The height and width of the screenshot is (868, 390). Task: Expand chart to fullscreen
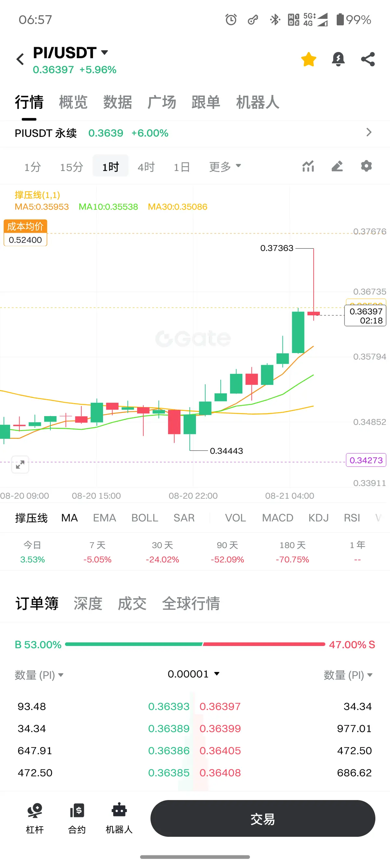(20, 465)
